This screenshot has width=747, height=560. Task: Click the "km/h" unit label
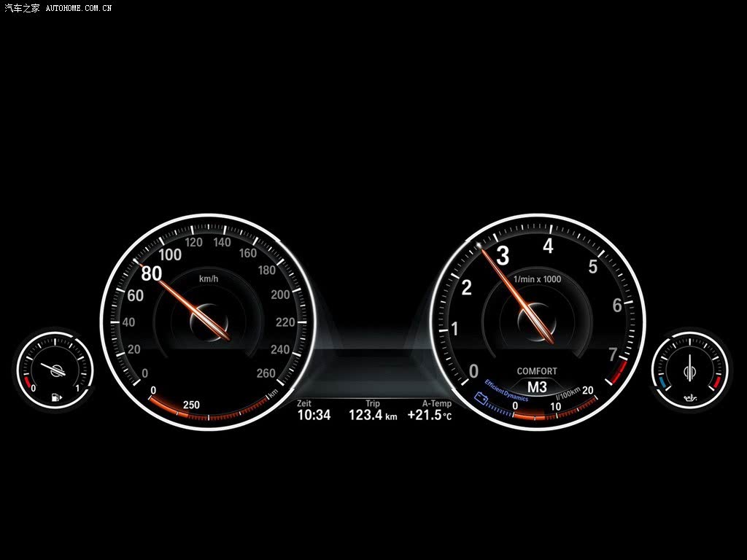click(209, 279)
